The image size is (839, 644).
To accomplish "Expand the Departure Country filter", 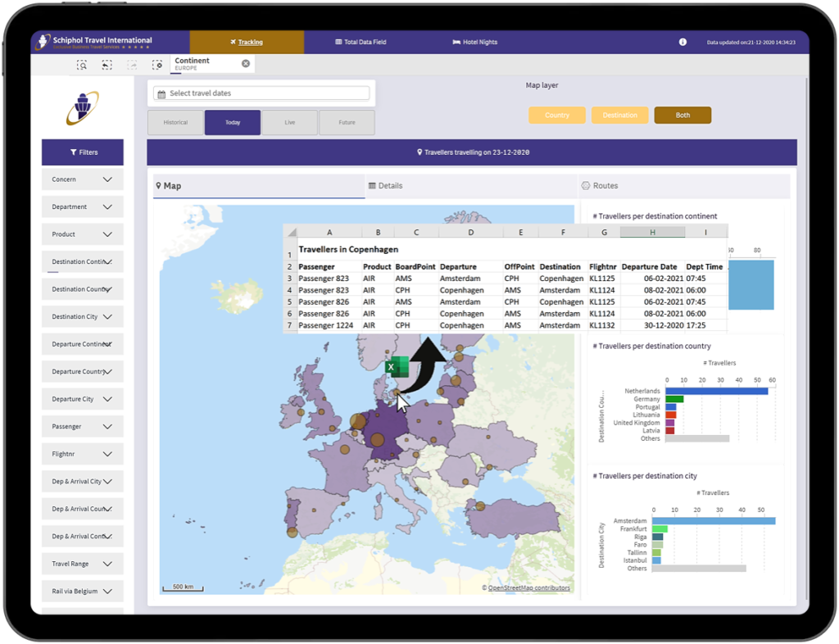I will (83, 372).
